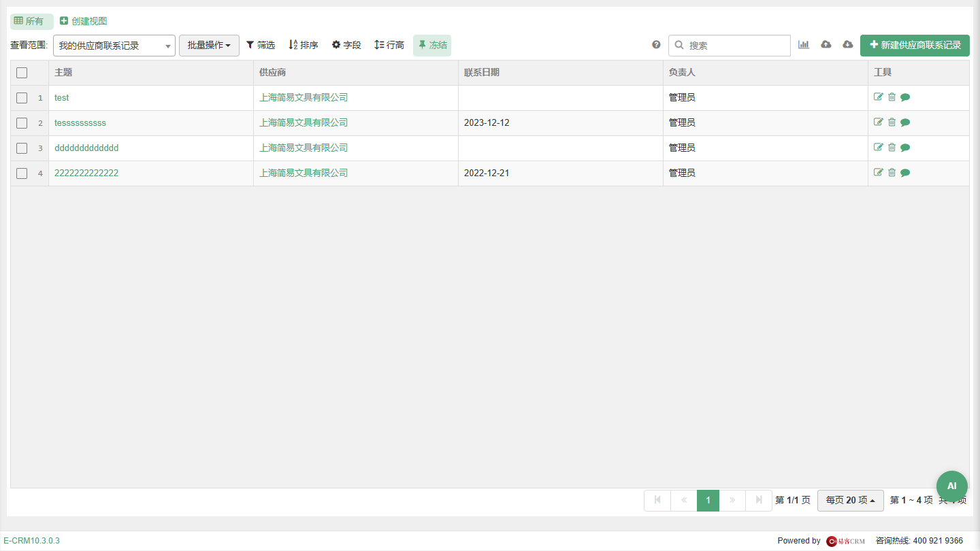Viewport: 980px width, 551px height.
Task: Open comments for 'tesssssssssss' record
Action: (x=905, y=122)
